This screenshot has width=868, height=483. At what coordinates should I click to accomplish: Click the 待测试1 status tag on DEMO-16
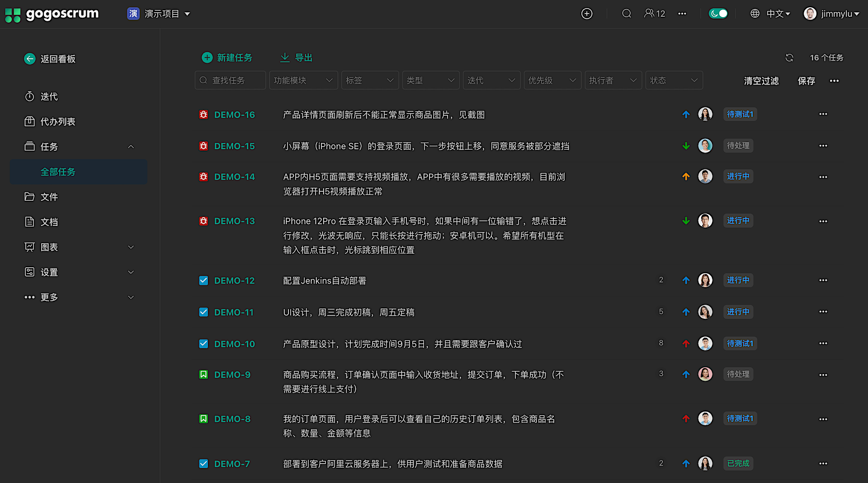(x=740, y=114)
